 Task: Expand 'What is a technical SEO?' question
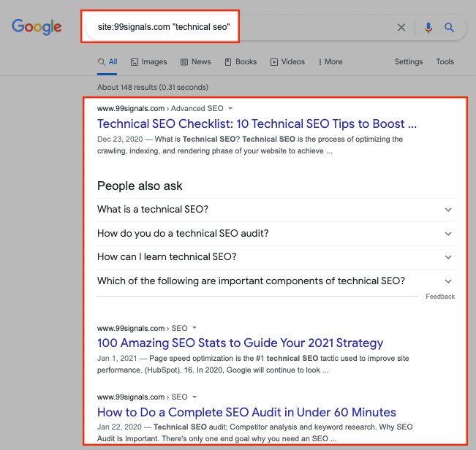[276, 210]
